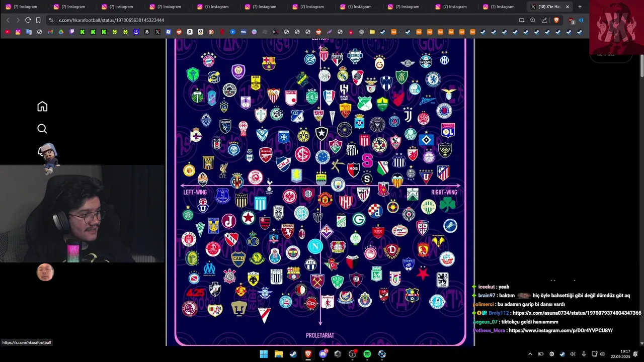This screenshot has width=644, height=362.
Task: Click the browser forward arrow
Action: [x=18, y=20]
